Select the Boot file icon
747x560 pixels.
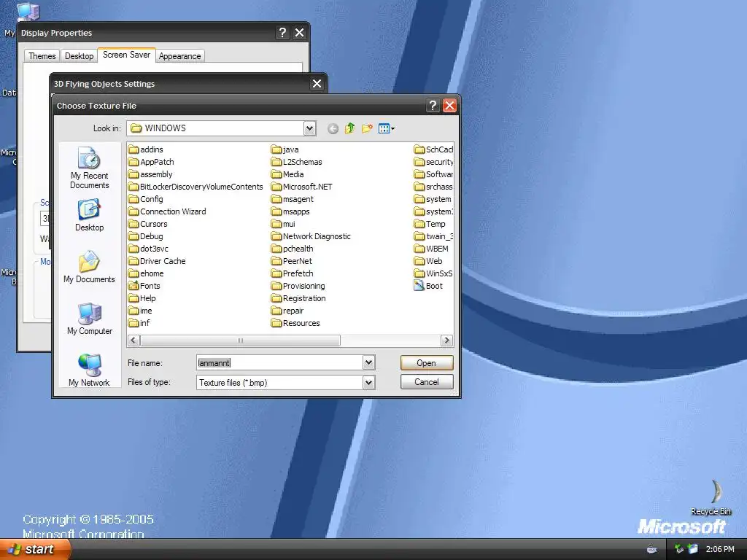coord(419,286)
